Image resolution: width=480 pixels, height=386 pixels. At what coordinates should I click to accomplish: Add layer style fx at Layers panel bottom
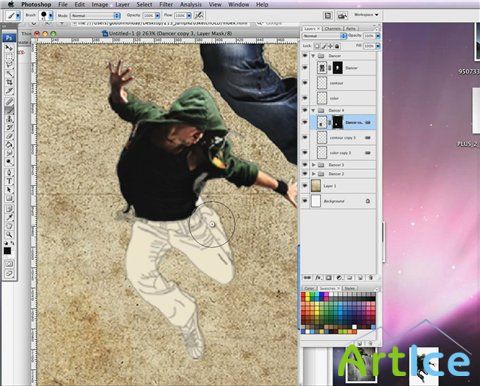[x=318, y=277]
